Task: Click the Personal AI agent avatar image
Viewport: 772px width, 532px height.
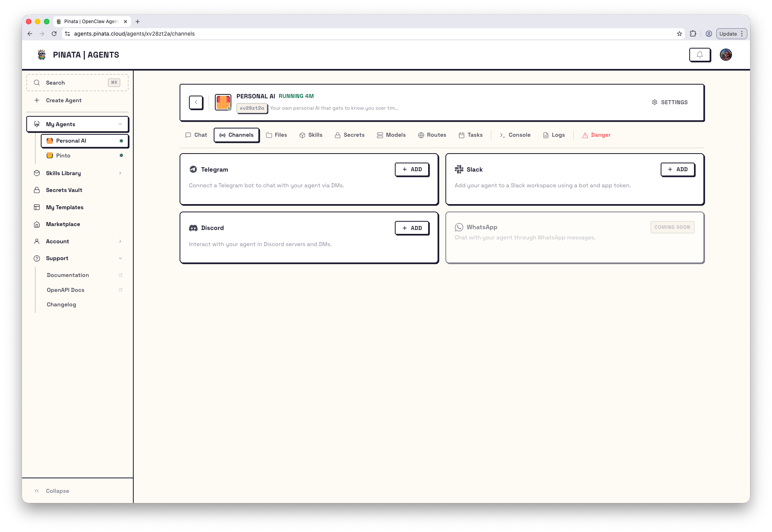Action: (x=223, y=102)
